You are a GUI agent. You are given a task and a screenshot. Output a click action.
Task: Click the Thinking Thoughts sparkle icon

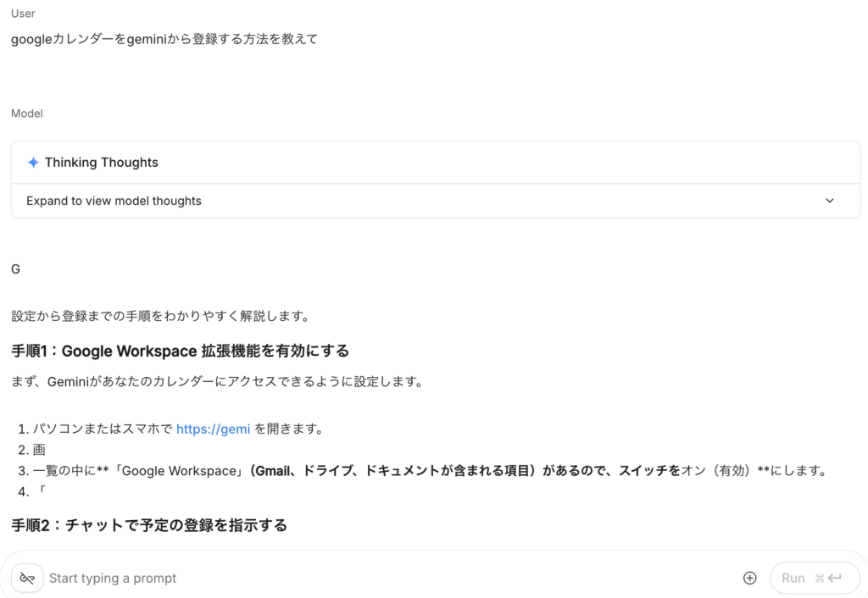[x=33, y=162]
